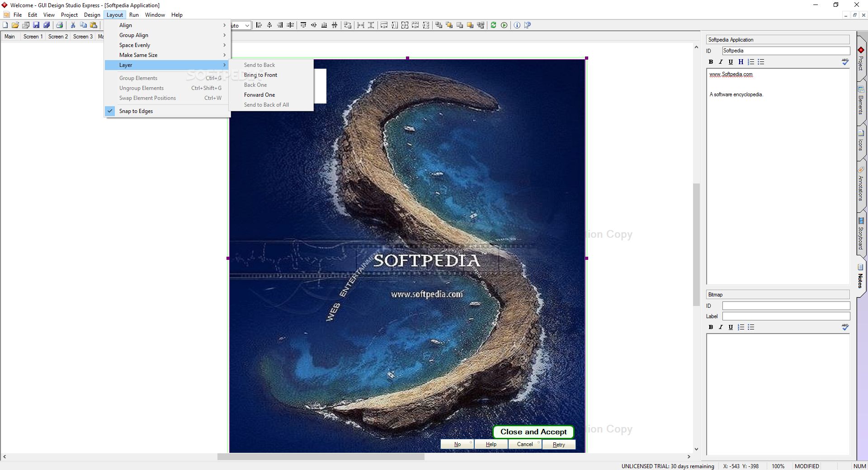Click the context help pointer icon
The image size is (868, 470).
click(x=528, y=25)
